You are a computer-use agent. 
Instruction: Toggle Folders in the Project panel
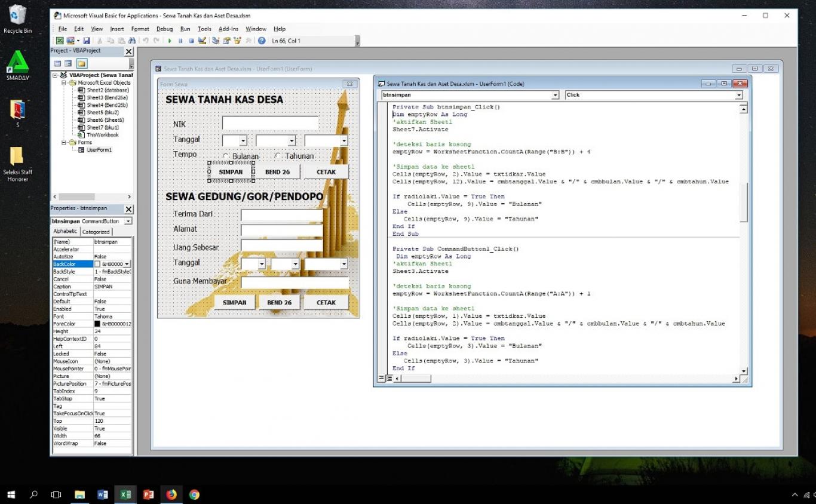pyautogui.click(x=81, y=63)
